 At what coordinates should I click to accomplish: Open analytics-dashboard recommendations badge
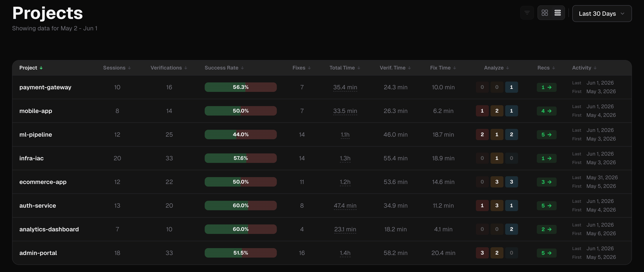(x=546, y=229)
